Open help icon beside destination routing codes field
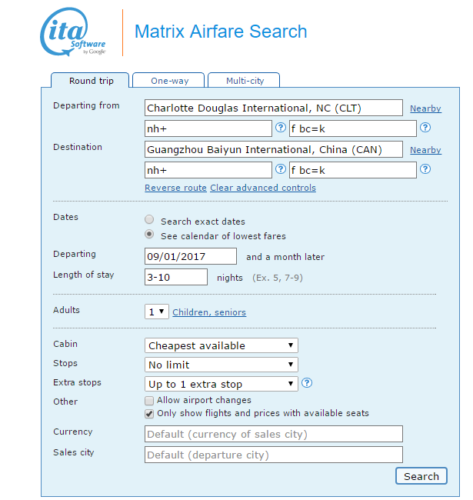Screen dimensions: 473x500 click(x=281, y=169)
